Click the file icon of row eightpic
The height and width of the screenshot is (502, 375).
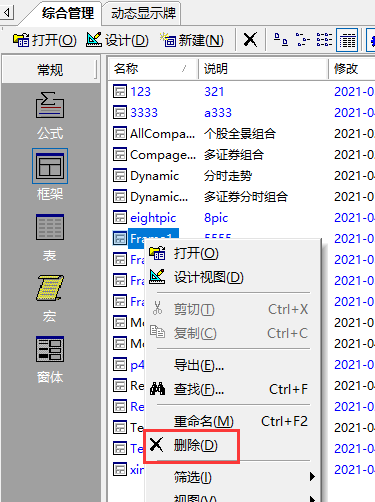pyautogui.click(x=119, y=218)
